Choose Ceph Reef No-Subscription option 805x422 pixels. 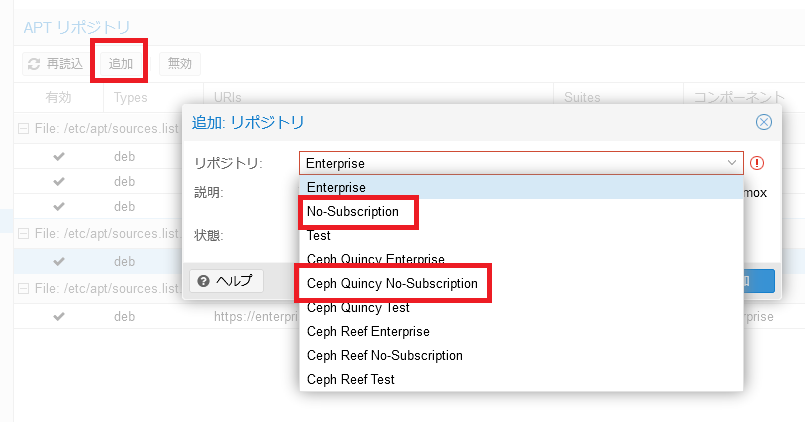(x=521, y=355)
